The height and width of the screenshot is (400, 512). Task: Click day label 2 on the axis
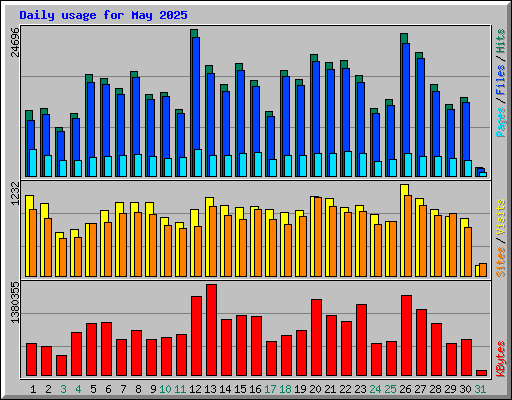pos(48,389)
